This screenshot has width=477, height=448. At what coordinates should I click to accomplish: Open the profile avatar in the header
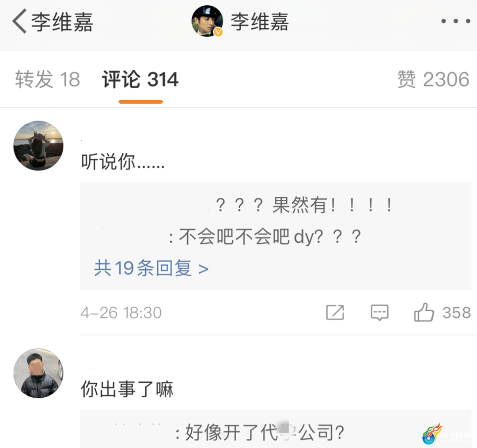[207, 21]
